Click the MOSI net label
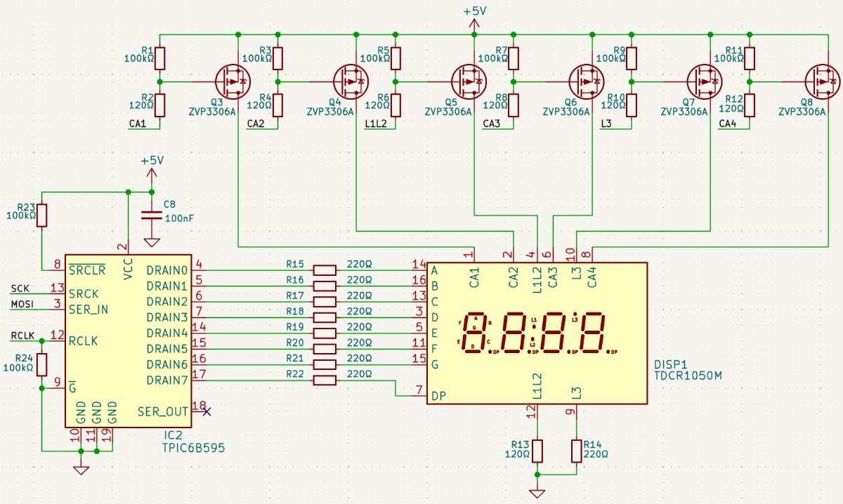 pyautogui.click(x=22, y=305)
